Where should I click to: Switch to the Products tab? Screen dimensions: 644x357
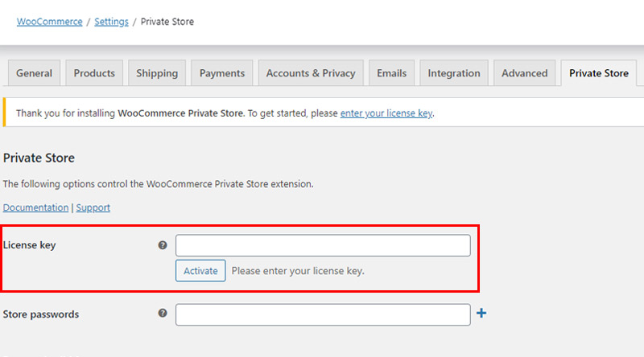pos(94,73)
